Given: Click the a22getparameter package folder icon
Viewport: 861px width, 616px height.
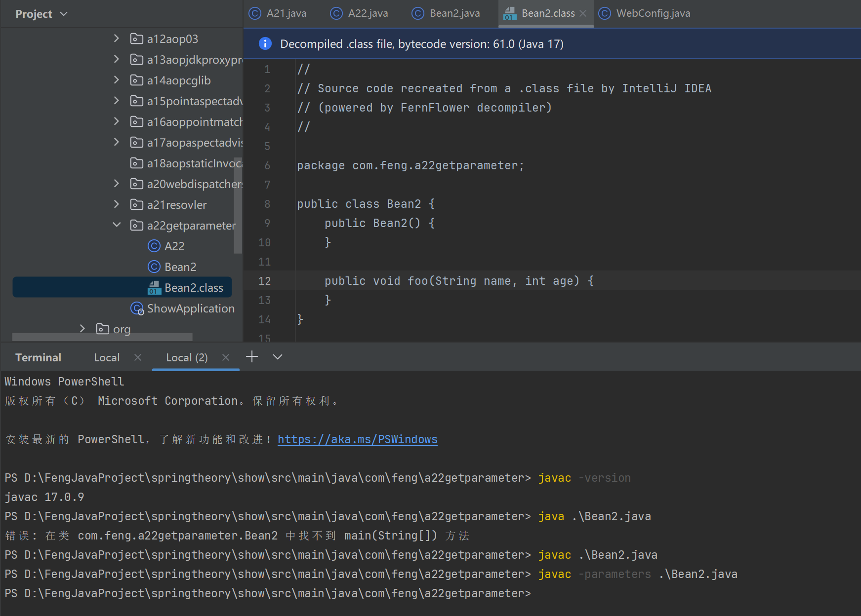Looking at the screenshot, I should pyautogui.click(x=137, y=225).
